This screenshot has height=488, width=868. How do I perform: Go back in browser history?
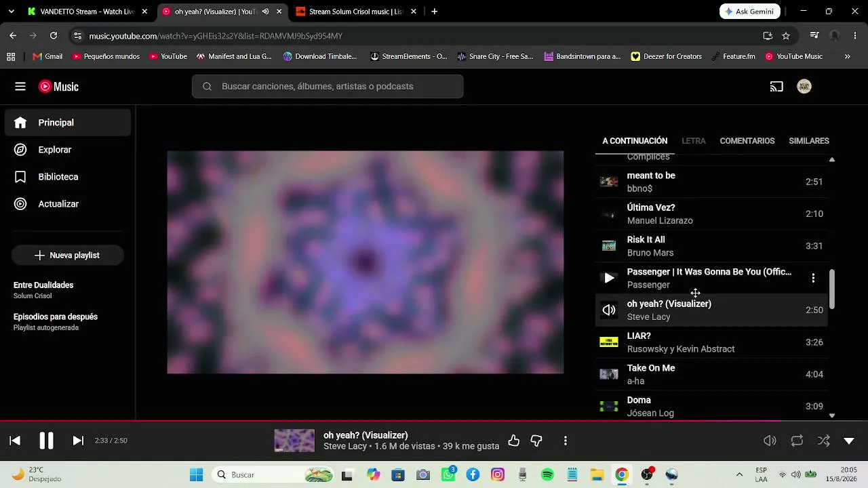click(13, 35)
